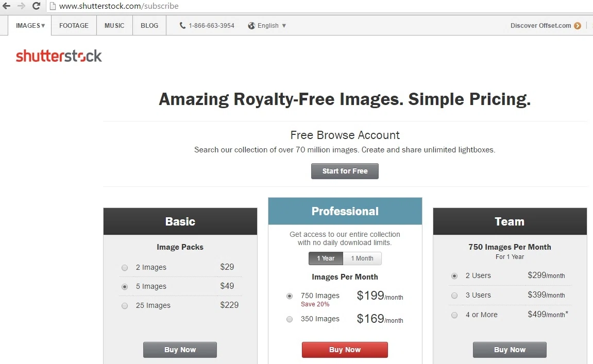This screenshot has height=364, width=593.
Task: Click the red Buy Now under Professional
Action: pos(345,350)
